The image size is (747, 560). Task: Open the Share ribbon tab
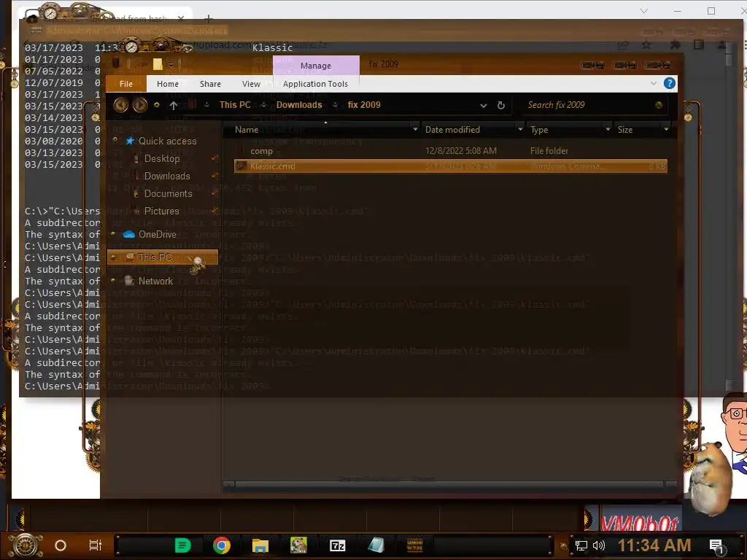coord(210,84)
